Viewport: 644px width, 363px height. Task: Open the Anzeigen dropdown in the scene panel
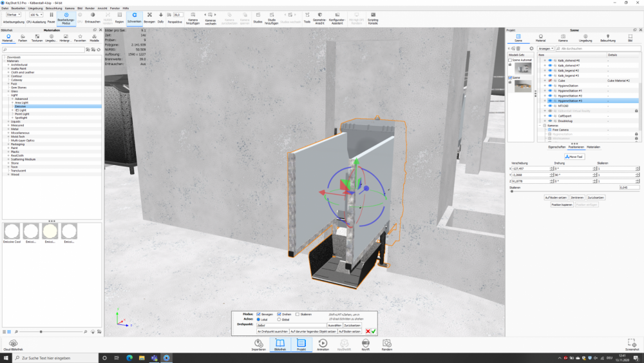pos(544,48)
